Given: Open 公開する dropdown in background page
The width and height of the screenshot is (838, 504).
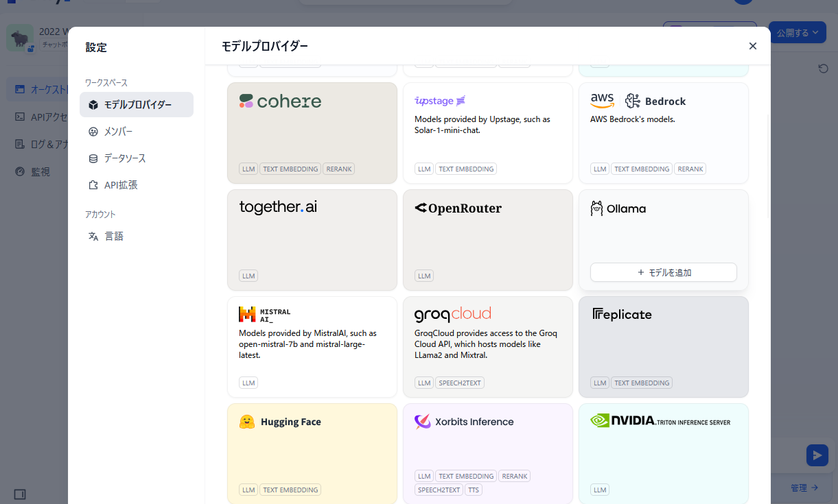Looking at the screenshot, I should (x=798, y=32).
